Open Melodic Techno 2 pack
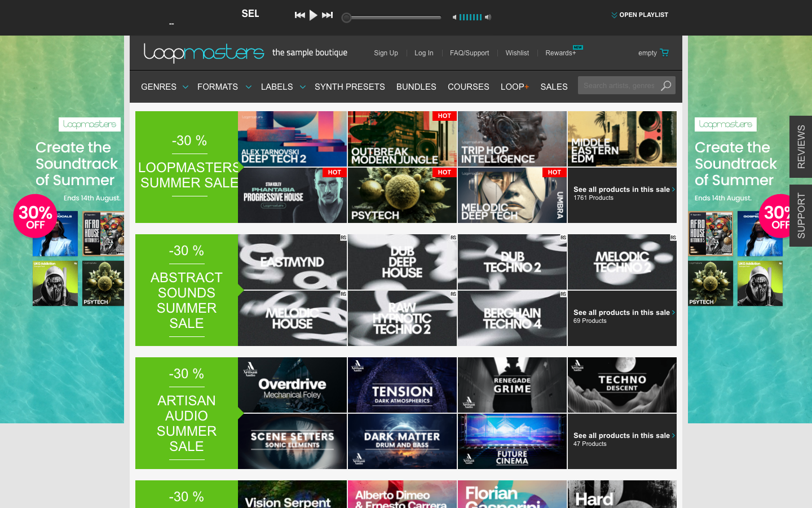This screenshot has height=508, width=812. coord(622,262)
